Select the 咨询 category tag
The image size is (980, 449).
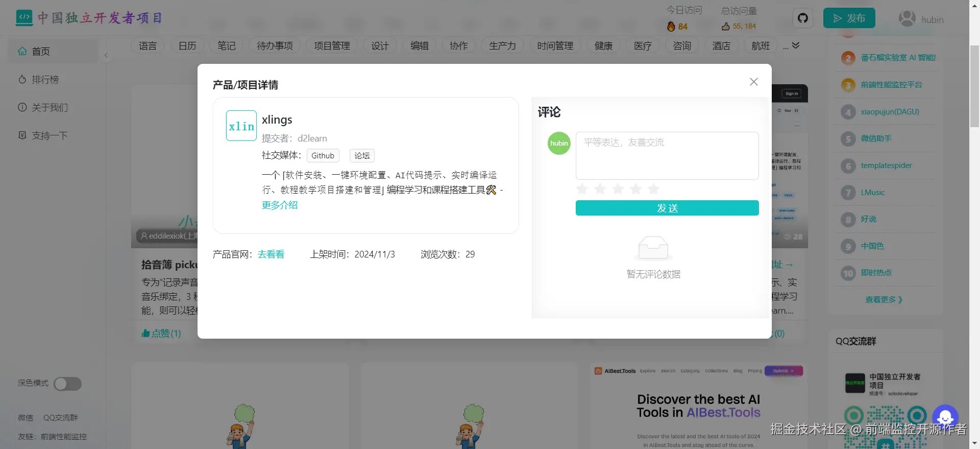[682, 46]
